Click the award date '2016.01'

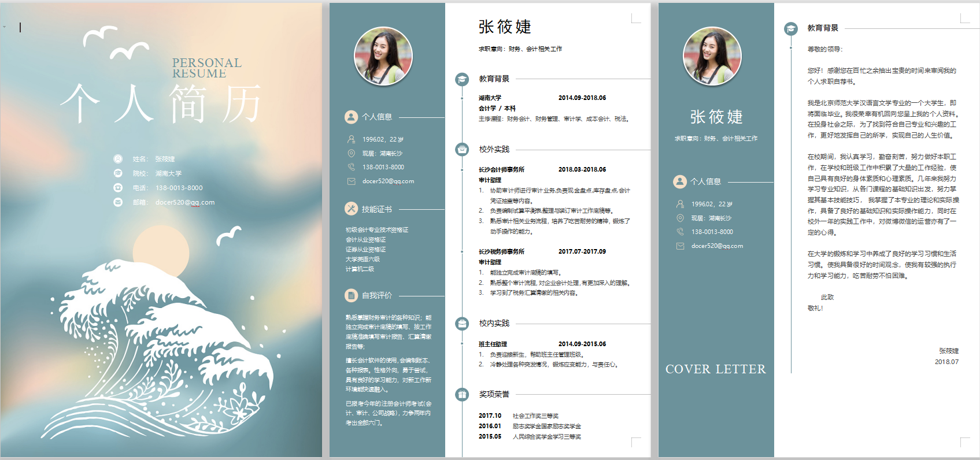pyautogui.click(x=490, y=426)
